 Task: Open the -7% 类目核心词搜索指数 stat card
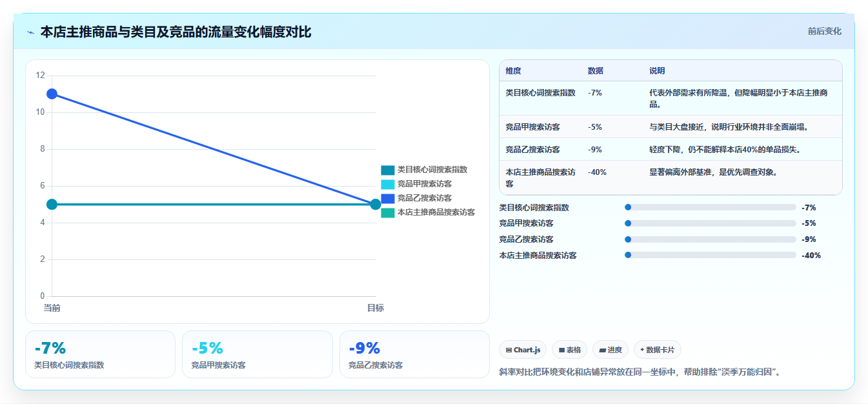pyautogui.click(x=100, y=354)
